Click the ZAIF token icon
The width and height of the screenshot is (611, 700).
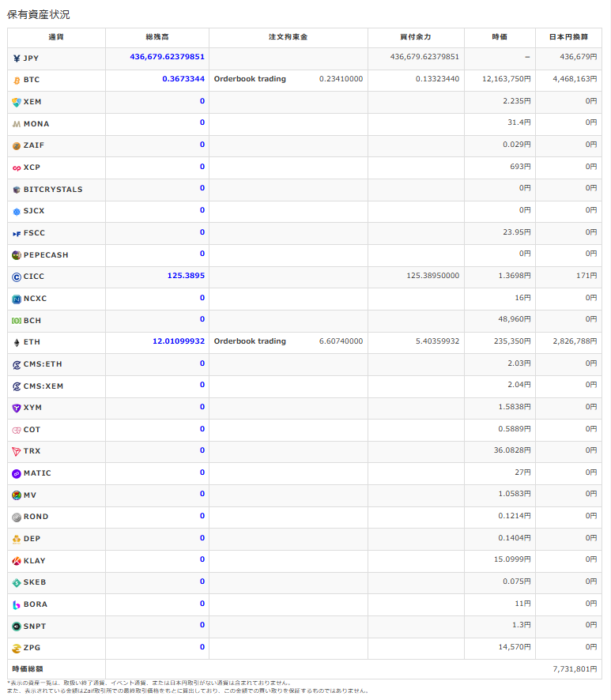click(17, 146)
